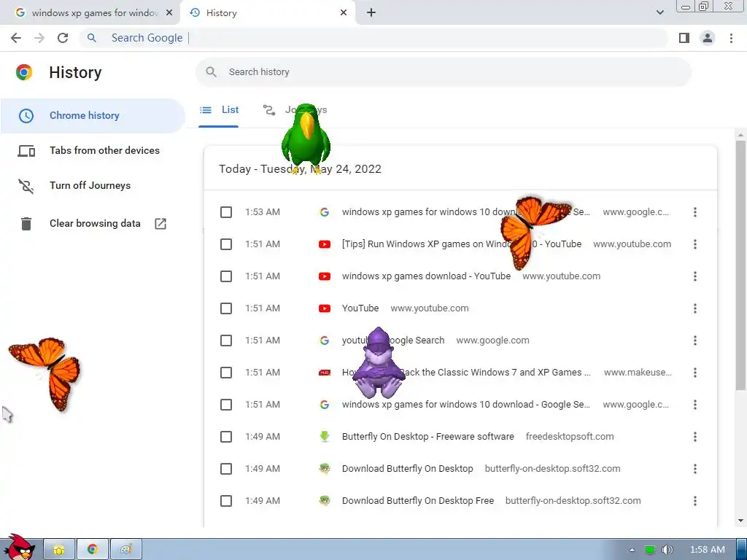Open the YouTube history link

tap(360, 308)
